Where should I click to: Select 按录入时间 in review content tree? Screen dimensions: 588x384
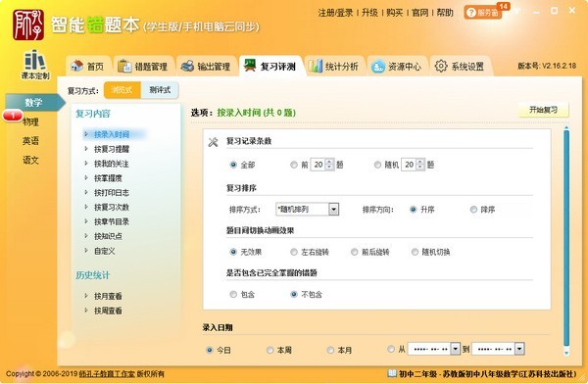click(112, 134)
